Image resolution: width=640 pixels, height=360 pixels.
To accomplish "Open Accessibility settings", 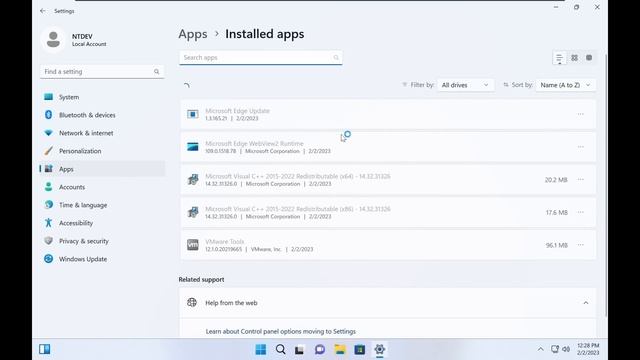I will click(x=102, y=223).
